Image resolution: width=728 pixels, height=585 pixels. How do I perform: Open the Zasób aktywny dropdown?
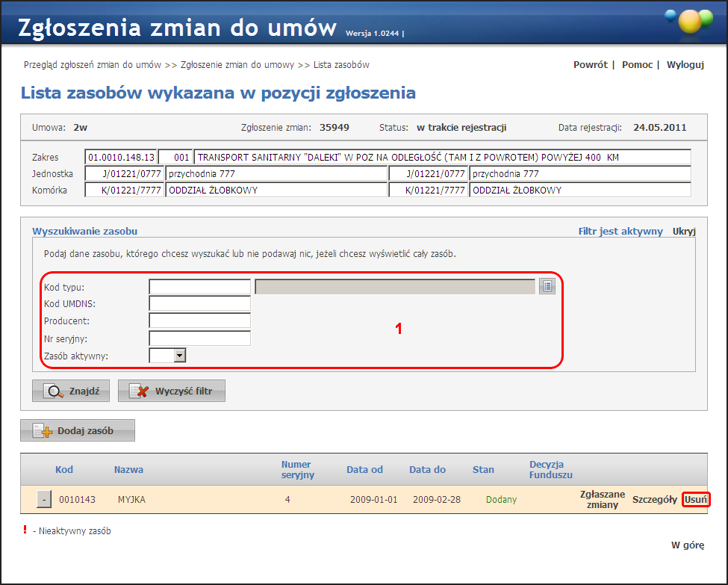[179, 356]
